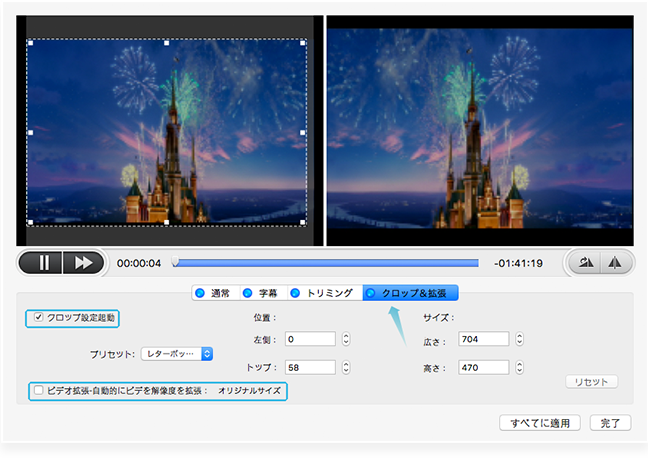Click the rotate video icon
This screenshot has height=460, width=648.
(x=586, y=263)
